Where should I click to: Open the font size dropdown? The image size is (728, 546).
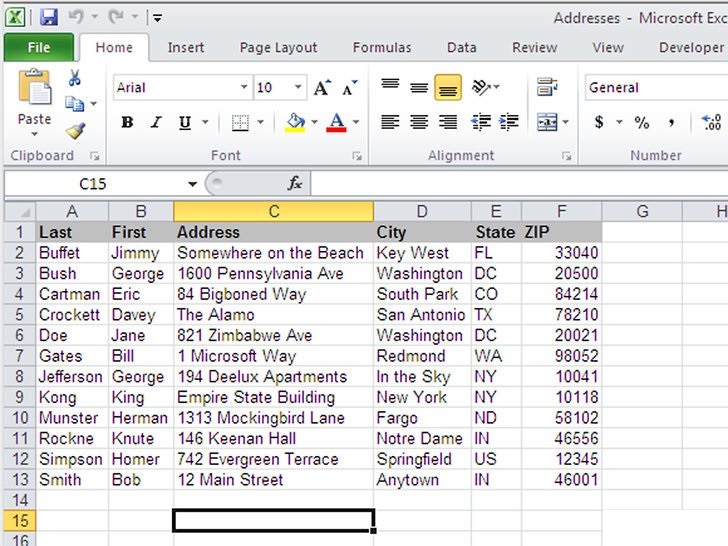click(x=298, y=87)
